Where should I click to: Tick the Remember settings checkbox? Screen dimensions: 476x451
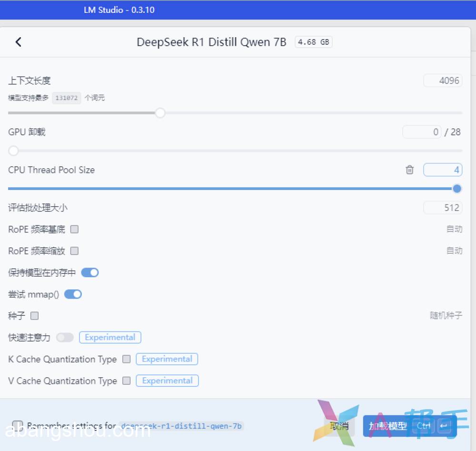[18, 425]
